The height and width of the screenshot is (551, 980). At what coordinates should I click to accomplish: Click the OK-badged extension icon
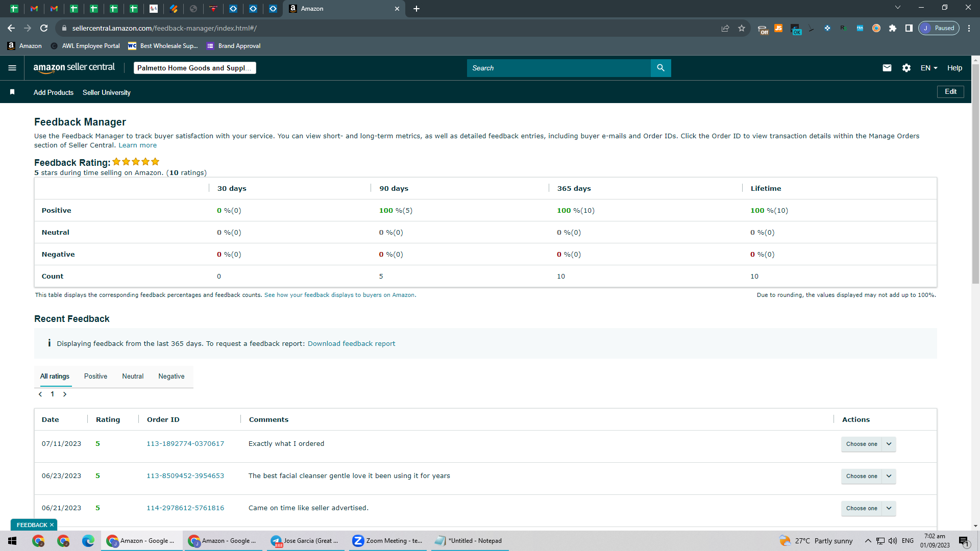coord(795,29)
